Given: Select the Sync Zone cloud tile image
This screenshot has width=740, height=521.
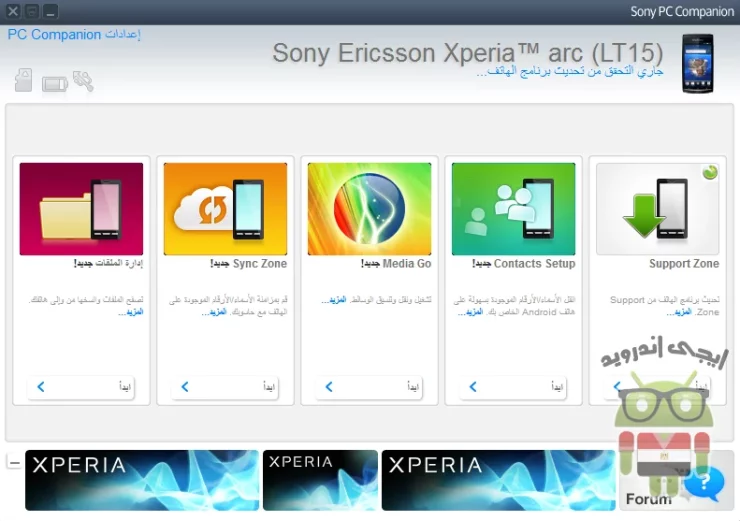Looking at the screenshot, I should tap(225, 209).
